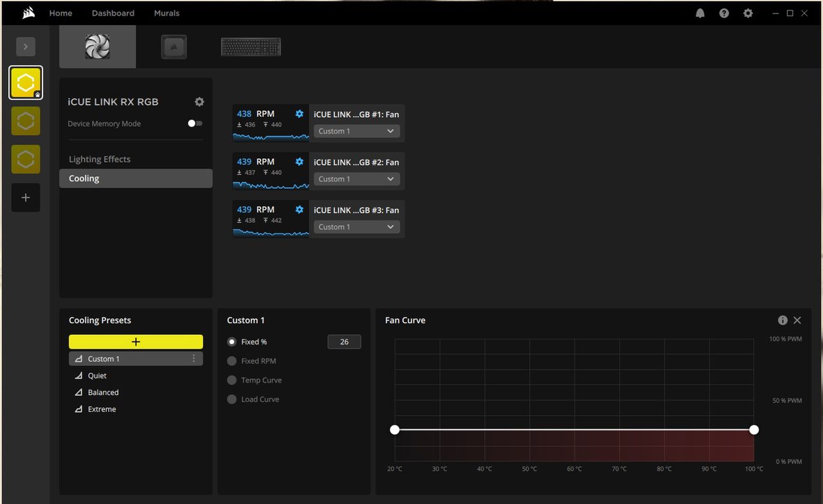This screenshot has height=504, width=823.
Task: Click the 438 RPM fan #1 graph
Action: click(x=271, y=123)
